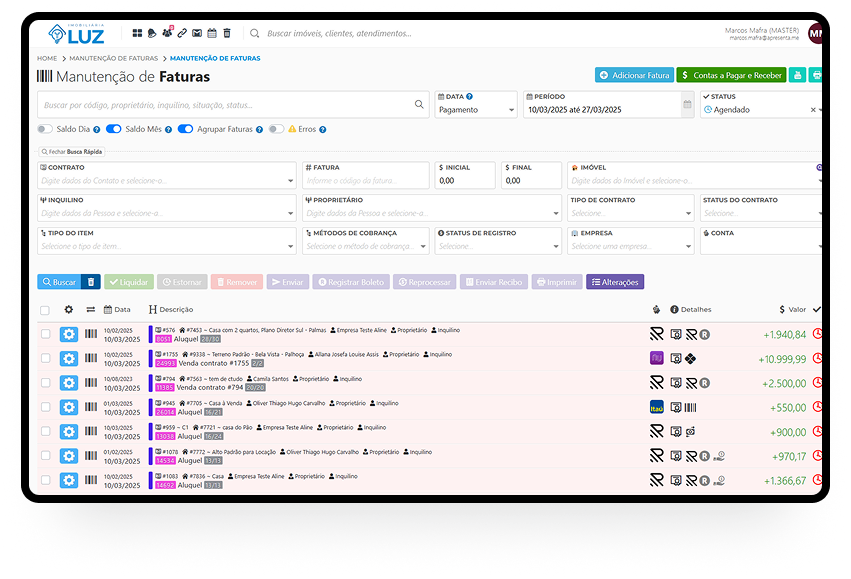Screen dimensions: 851x579
Task: Check the box for the +1.366,67 row
Action: point(46,480)
